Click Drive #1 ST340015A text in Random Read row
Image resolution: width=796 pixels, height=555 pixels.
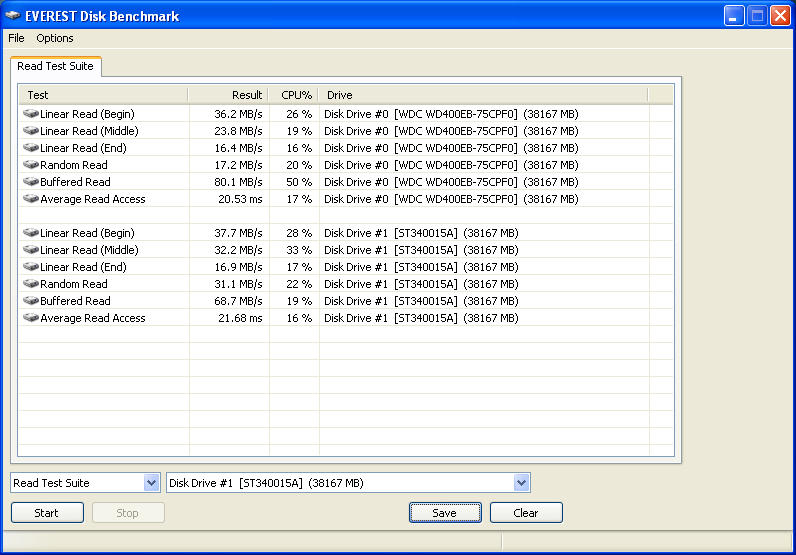[421, 284]
